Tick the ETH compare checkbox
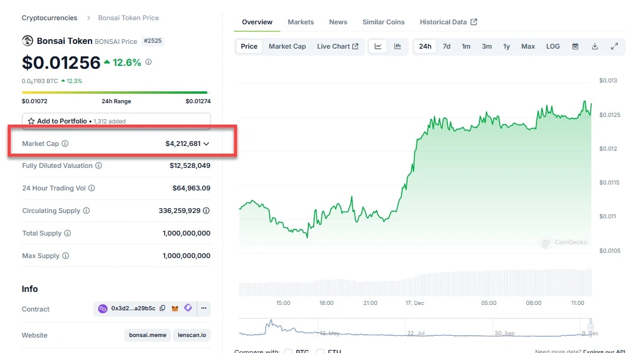This screenshot has width=644, height=353. point(321,352)
